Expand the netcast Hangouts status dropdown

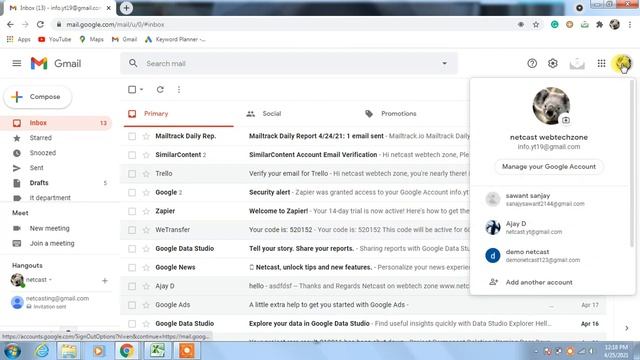(x=50, y=280)
